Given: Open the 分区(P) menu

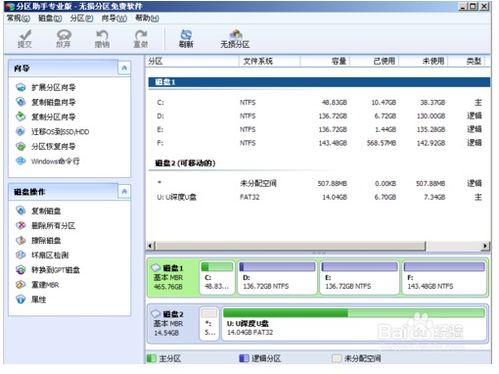Looking at the screenshot, I should (x=82, y=18).
